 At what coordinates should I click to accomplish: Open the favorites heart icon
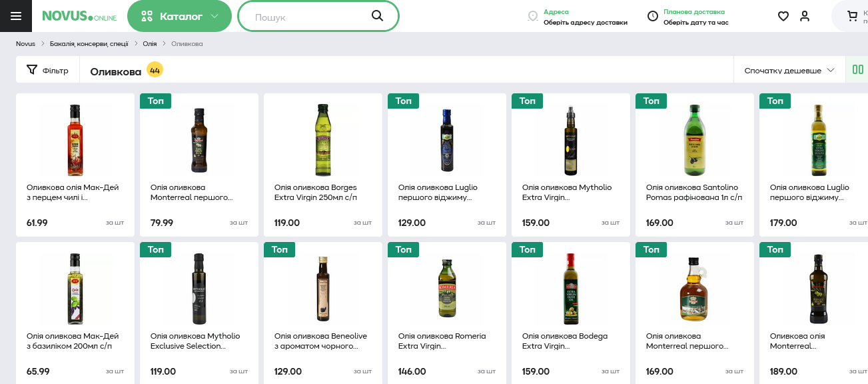coord(783,16)
